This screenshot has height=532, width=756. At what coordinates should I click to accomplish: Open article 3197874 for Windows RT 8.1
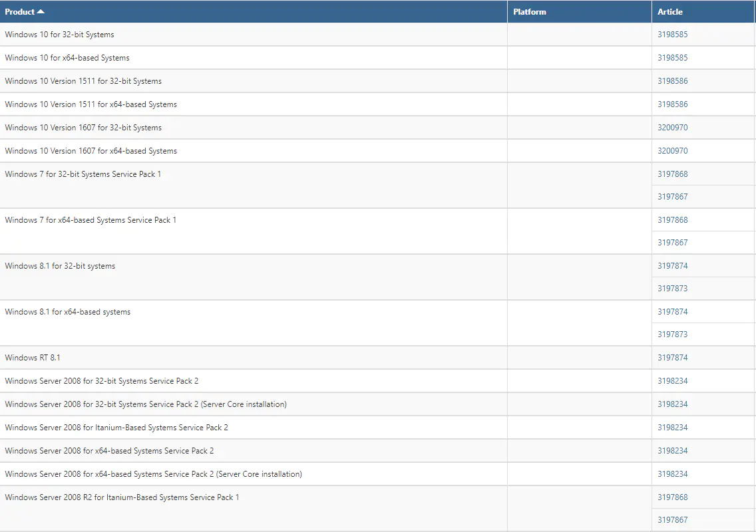coord(673,358)
